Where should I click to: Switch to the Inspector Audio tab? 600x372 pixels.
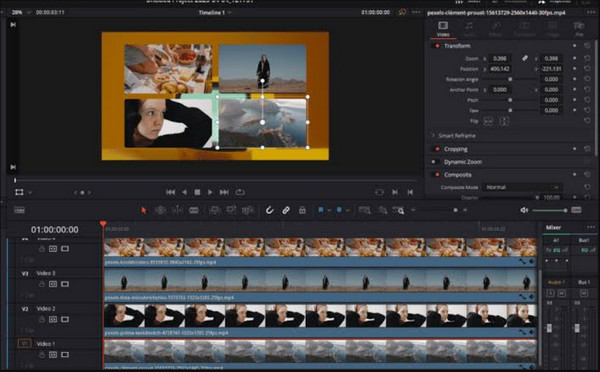pyautogui.click(x=469, y=29)
